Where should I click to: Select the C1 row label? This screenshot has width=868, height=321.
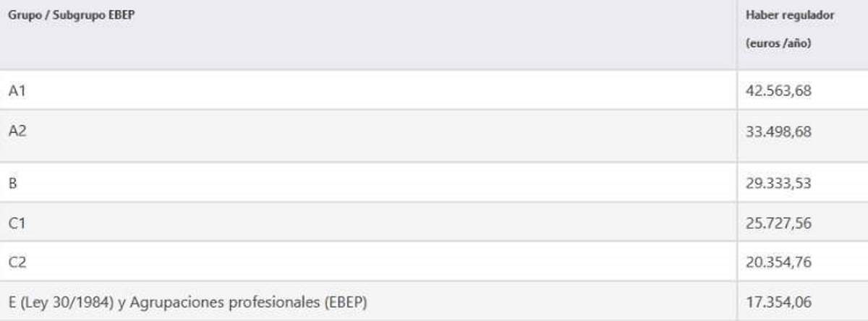pyautogui.click(x=17, y=223)
